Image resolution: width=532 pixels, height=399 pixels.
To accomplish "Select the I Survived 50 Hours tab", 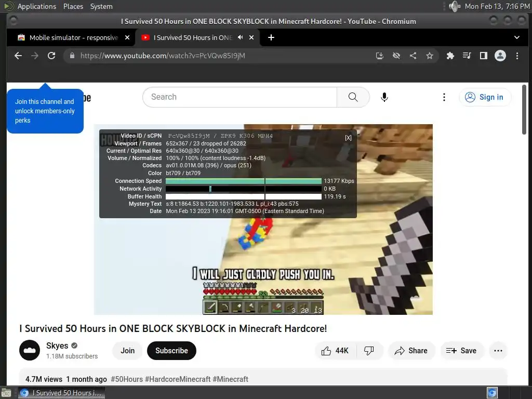I will tap(198, 37).
